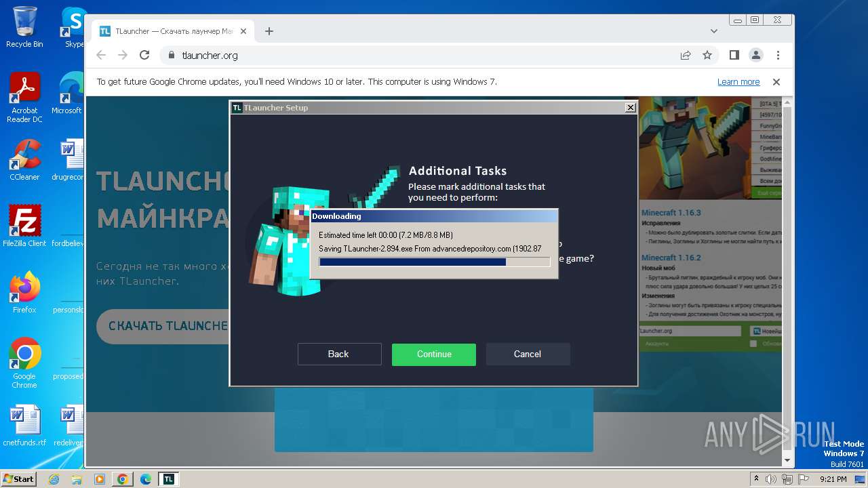Open Chrome side panel

pyautogui.click(x=734, y=56)
